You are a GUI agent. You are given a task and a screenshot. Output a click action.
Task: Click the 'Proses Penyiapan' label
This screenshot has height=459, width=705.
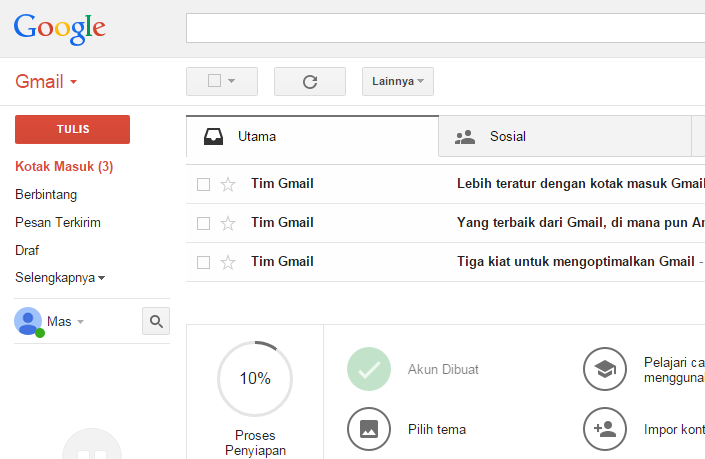(x=255, y=443)
